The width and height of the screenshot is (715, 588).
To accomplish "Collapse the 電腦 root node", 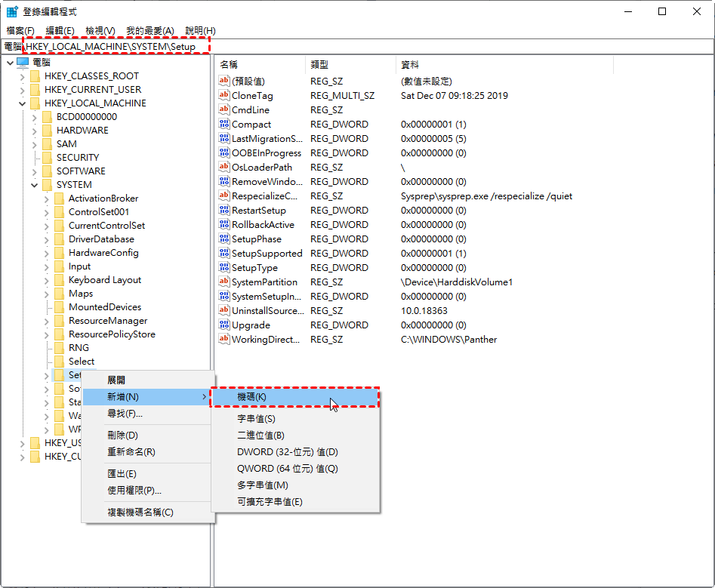I will click(10, 63).
